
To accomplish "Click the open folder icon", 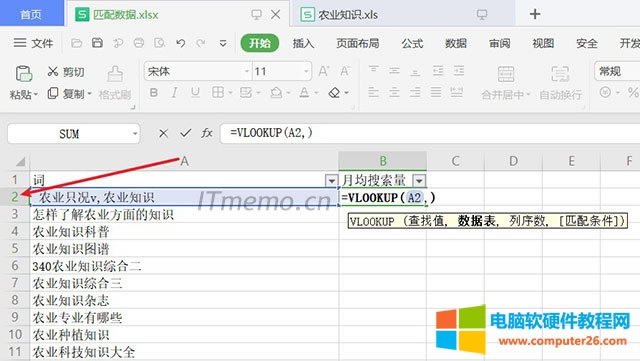I will click(x=76, y=43).
